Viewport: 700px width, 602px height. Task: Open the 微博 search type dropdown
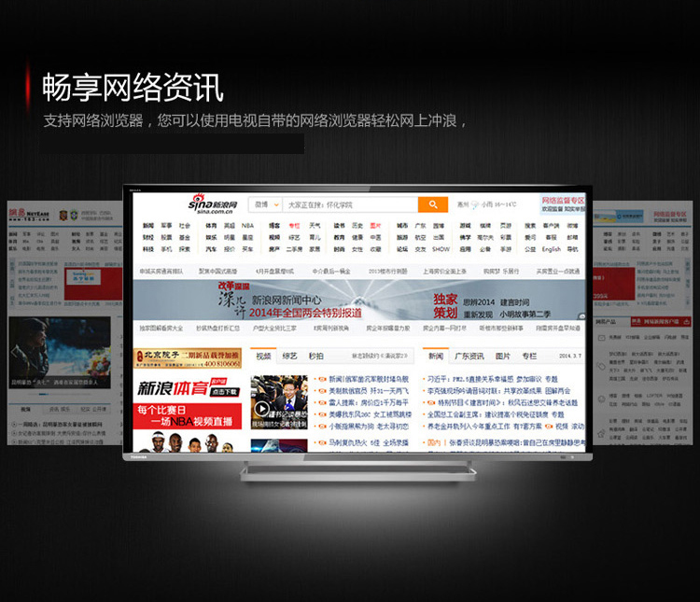[266, 204]
